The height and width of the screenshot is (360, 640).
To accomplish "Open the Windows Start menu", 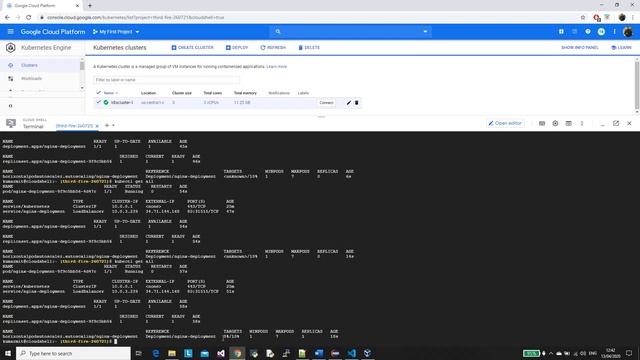I will pos(8,353).
